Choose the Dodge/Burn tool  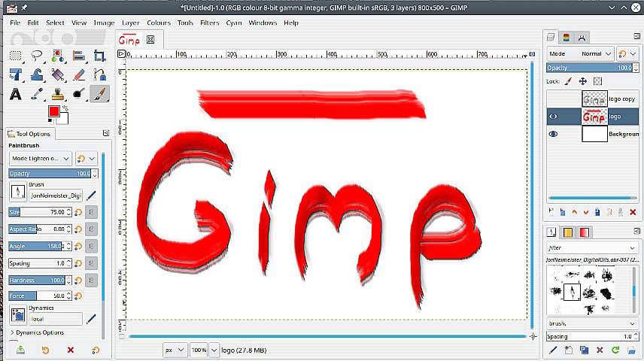[x=78, y=94]
